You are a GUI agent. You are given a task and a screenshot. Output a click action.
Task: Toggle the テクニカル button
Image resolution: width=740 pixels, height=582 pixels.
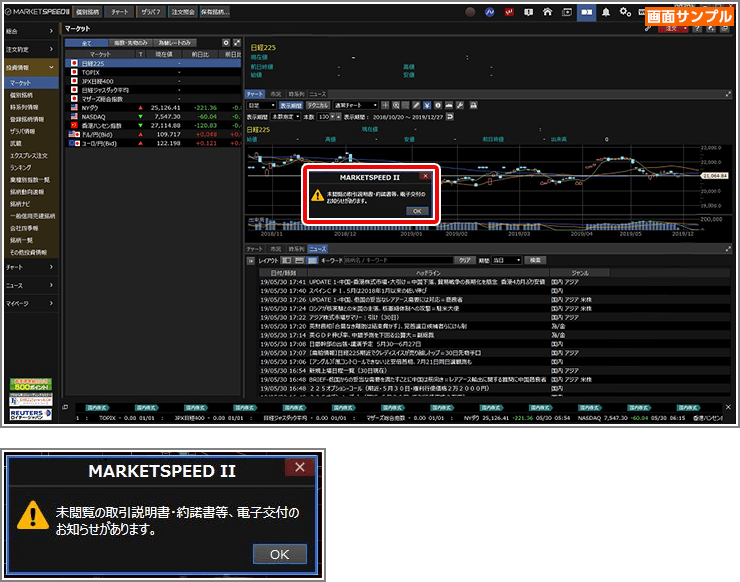318,105
